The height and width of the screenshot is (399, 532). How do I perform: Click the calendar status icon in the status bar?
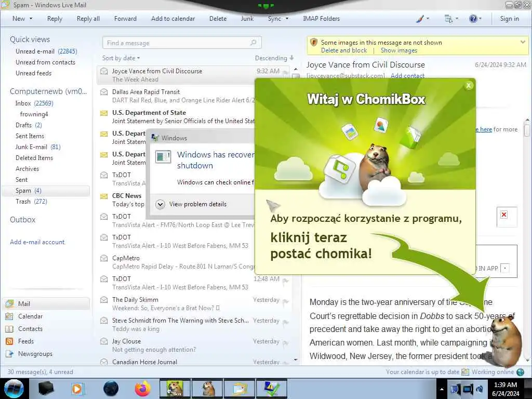coord(465,372)
